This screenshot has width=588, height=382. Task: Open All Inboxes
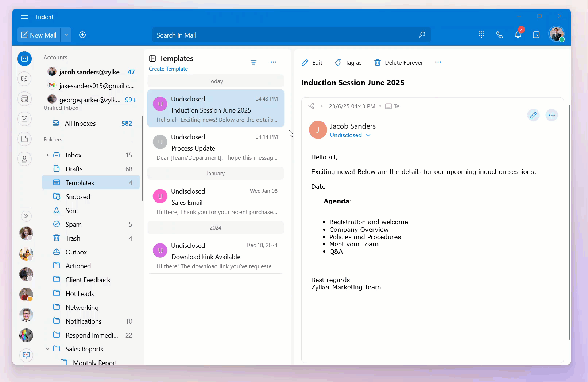91,123
